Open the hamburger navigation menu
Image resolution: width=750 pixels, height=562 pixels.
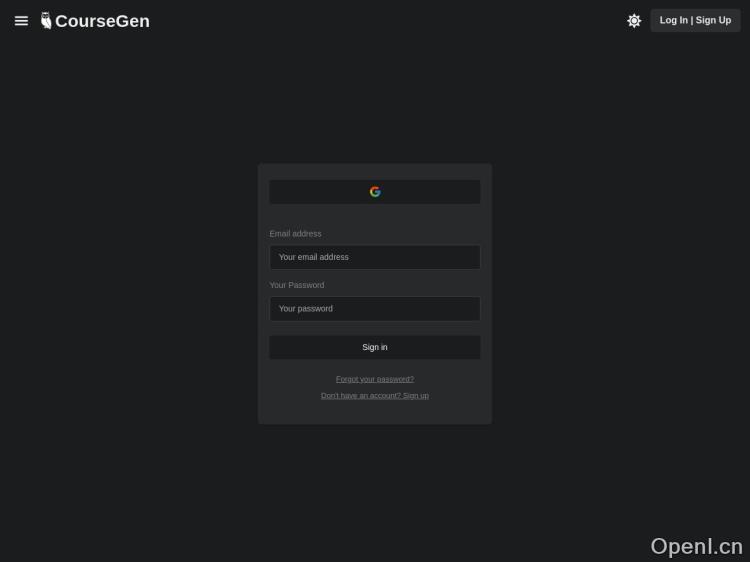21,21
